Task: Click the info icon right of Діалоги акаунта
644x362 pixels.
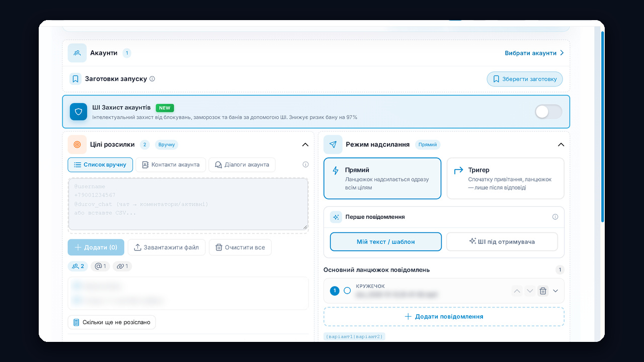Action: click(305, 164)
